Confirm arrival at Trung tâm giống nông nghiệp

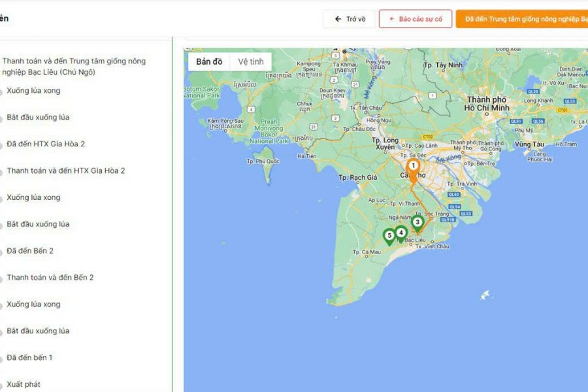coord(521,19)
